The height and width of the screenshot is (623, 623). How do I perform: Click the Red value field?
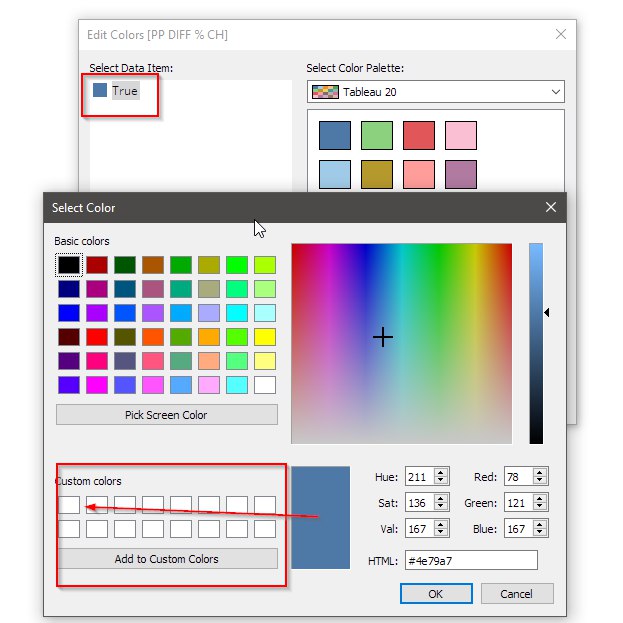[x=519, y=477]
